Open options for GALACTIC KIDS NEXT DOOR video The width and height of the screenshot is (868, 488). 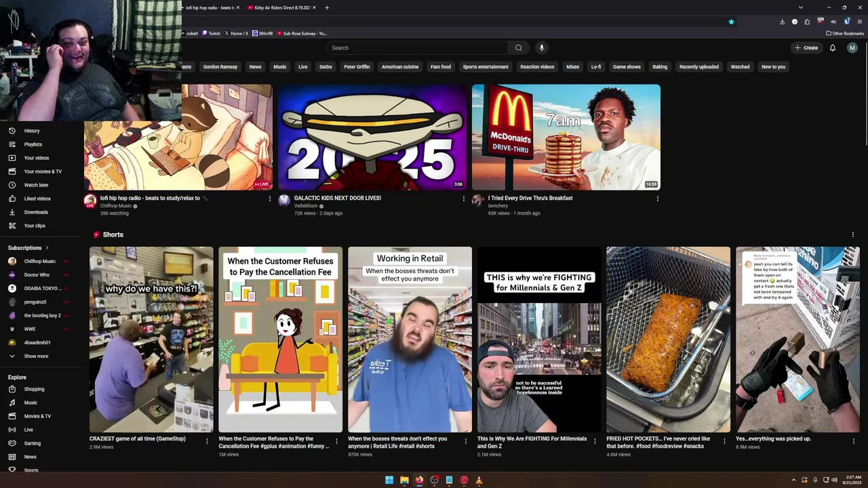point(464,199)
